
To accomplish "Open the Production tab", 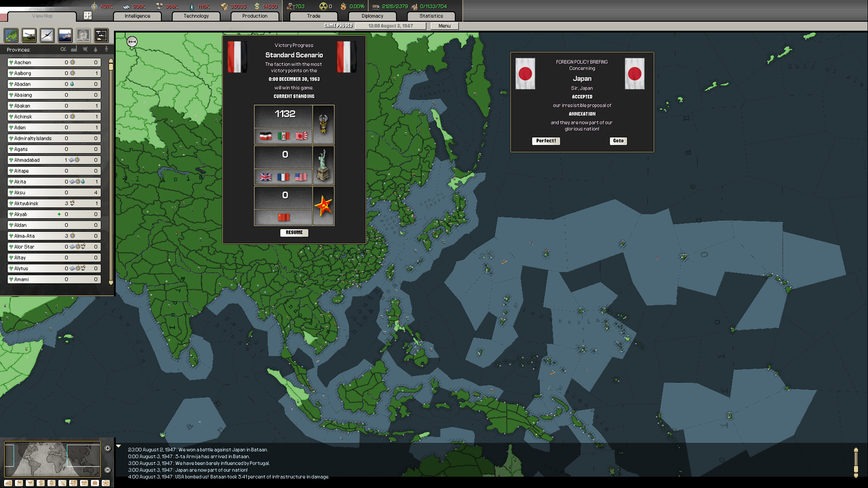I will coord(255,16).
